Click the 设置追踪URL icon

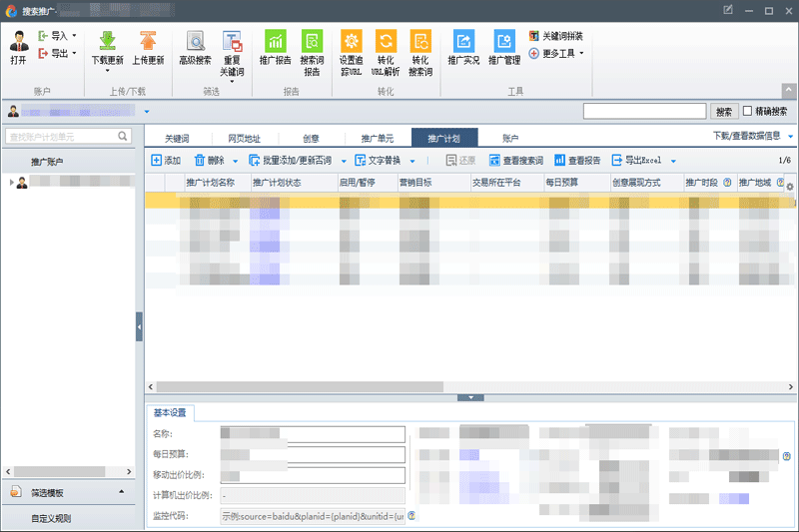click(x=352, y=41)
